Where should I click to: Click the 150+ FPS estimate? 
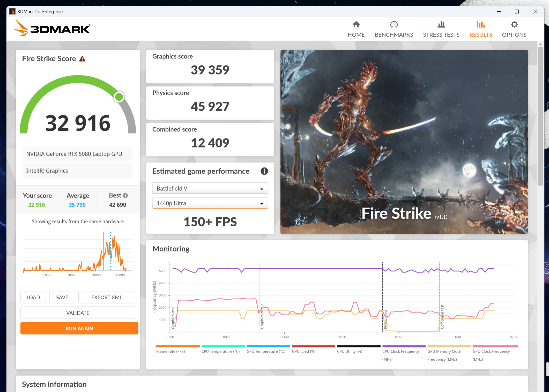210,222
